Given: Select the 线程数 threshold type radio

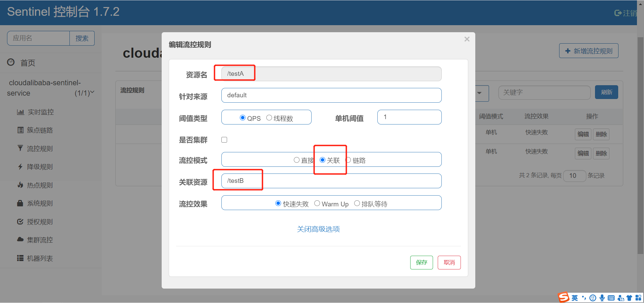Looking at the screenshot, I should click(x=269, y=118).
